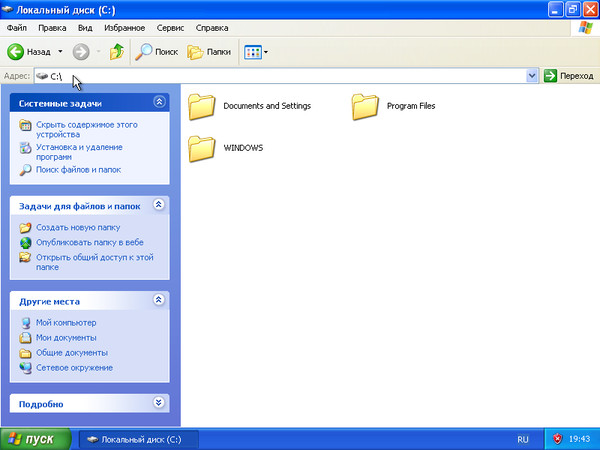Open the Назад history dropdown arrow
This screenshot has width=600, height=450.
click(x=60, y=51)
